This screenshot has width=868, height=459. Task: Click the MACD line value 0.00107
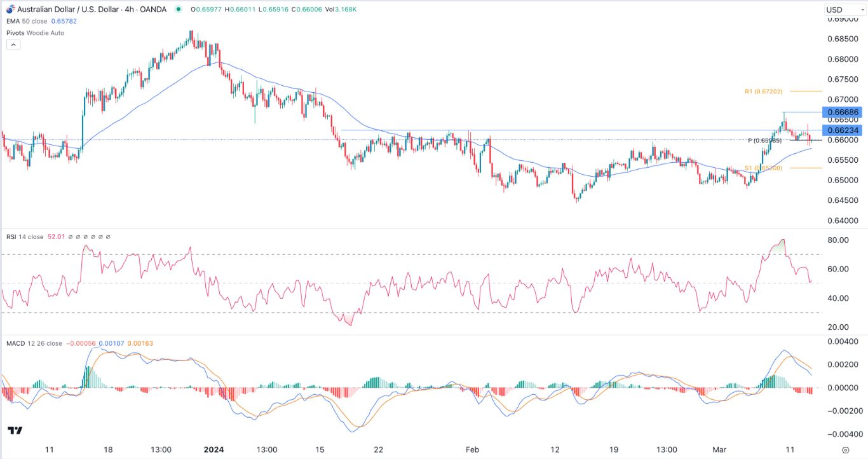coord(111,343)
